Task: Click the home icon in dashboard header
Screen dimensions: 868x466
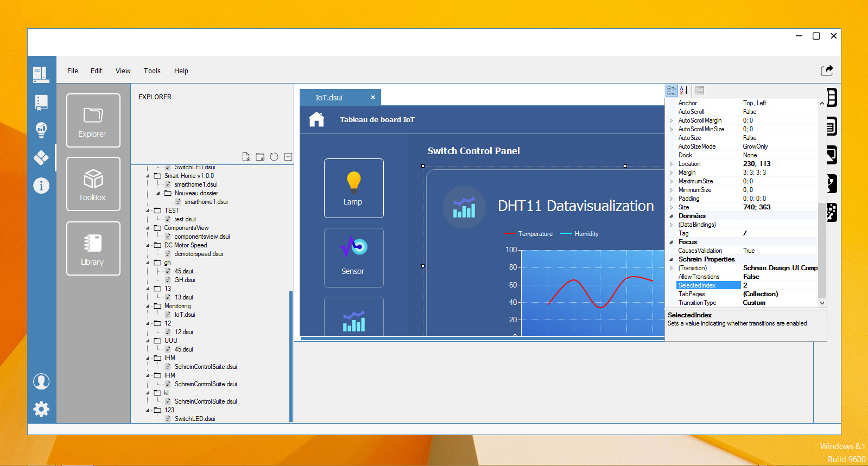Action: (x=316, y=119)
